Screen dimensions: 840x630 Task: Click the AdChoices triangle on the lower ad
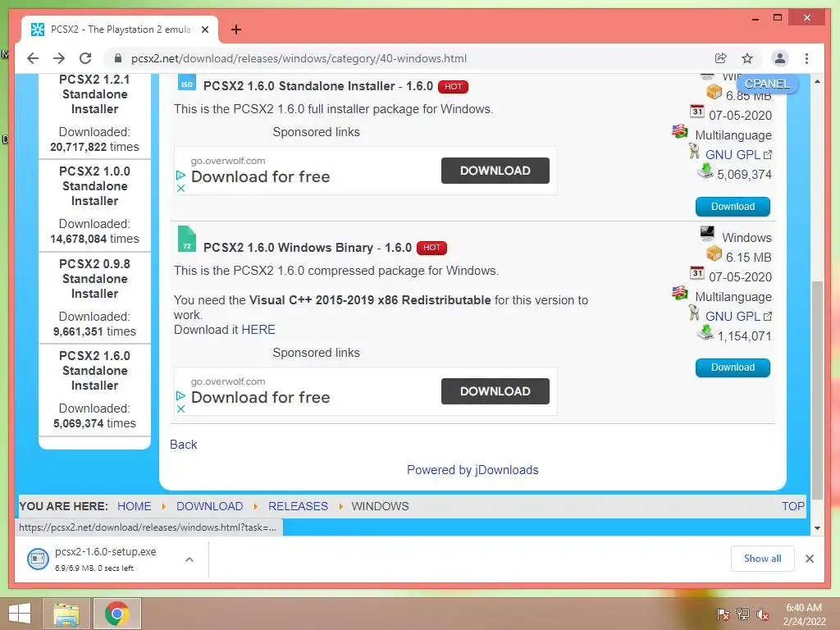[180, 396]
